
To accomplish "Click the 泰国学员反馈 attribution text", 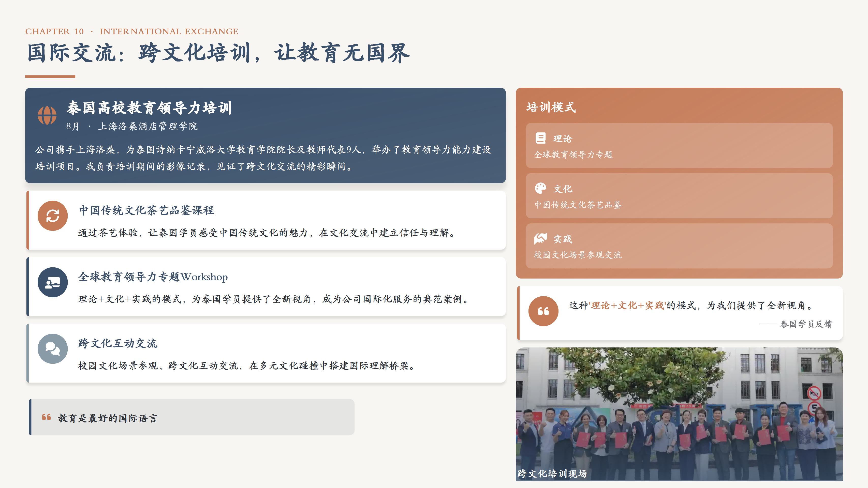I will tap(806, 324).
